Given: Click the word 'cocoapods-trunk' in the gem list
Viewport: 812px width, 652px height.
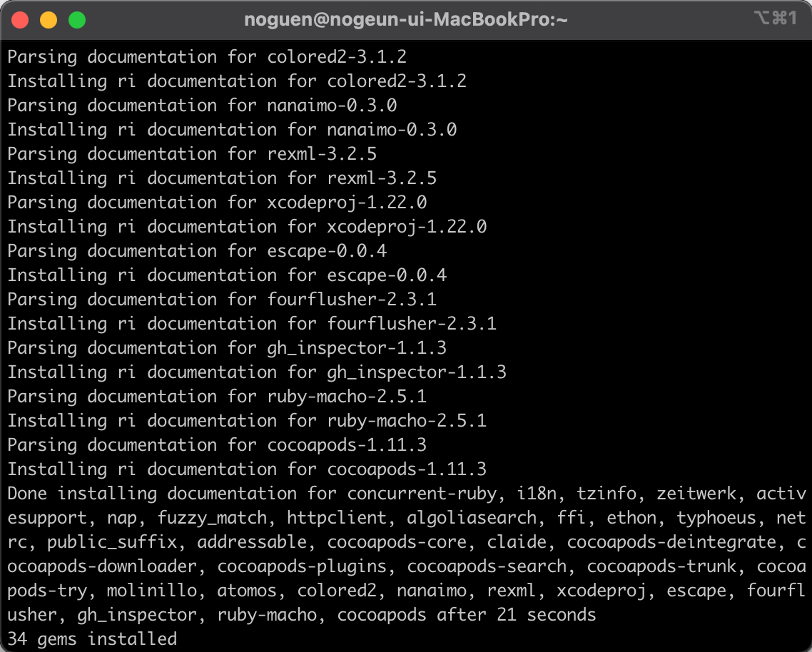Looking at the screenshot, I should pos(661,566).
